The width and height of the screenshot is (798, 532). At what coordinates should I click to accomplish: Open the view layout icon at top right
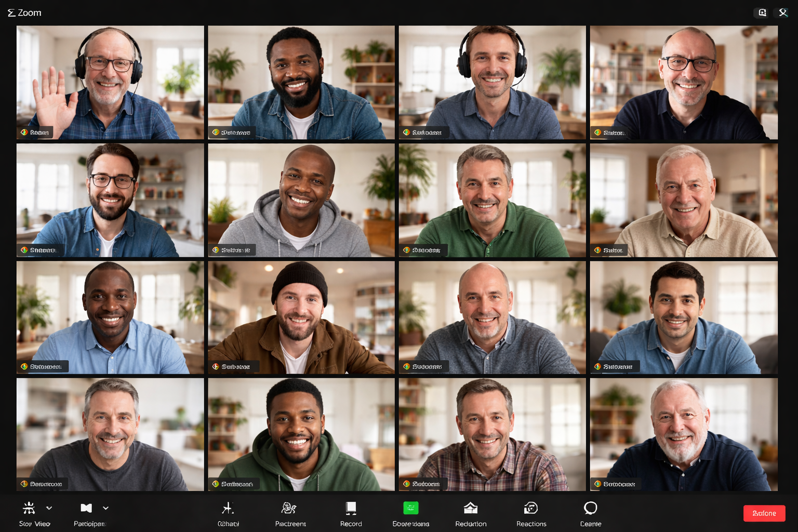(x=761, y=12)
